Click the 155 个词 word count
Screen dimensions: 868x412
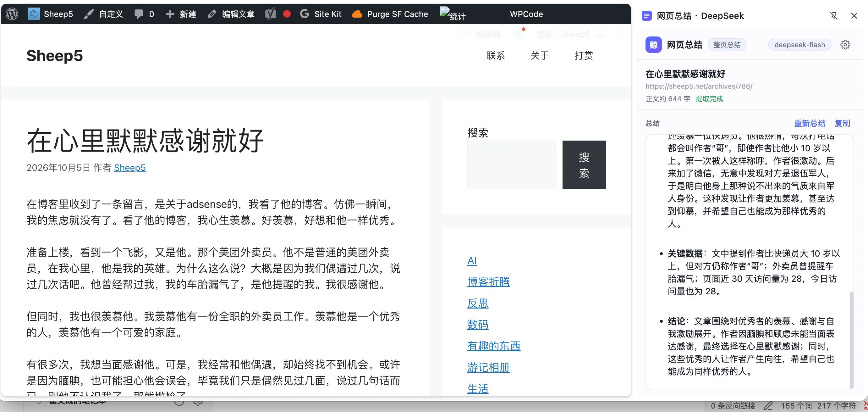796,406
